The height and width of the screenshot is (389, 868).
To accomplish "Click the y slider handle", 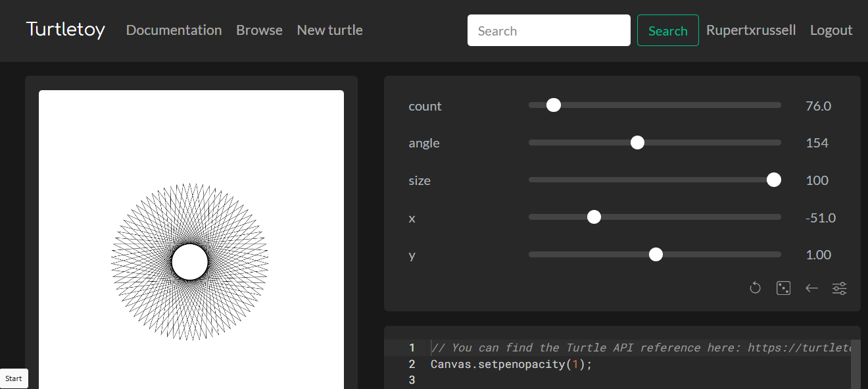I will tap(656, 255).
